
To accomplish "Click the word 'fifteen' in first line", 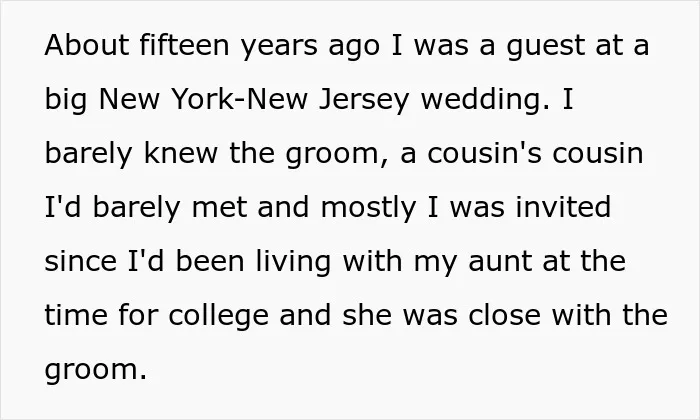I will tap(184, 45).
